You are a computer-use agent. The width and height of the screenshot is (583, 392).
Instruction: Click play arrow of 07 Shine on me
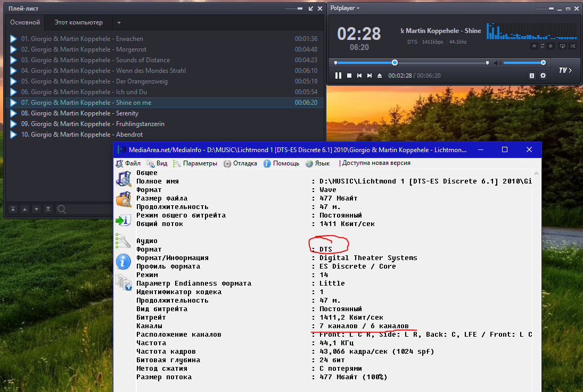[x=13, y=103]
